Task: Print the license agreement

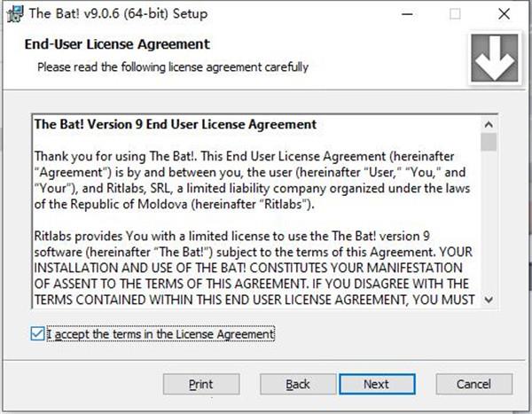Action: pos(201,384)
